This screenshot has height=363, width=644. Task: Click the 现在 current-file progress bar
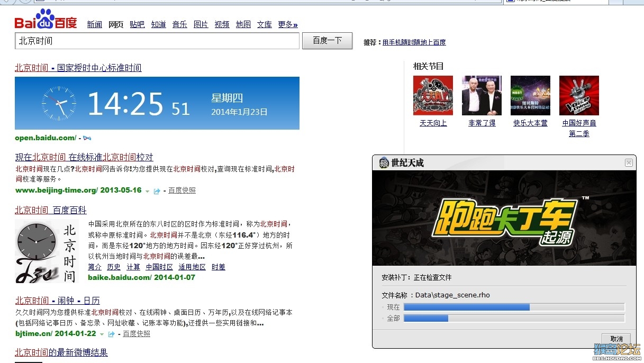[x=514, y=307]
